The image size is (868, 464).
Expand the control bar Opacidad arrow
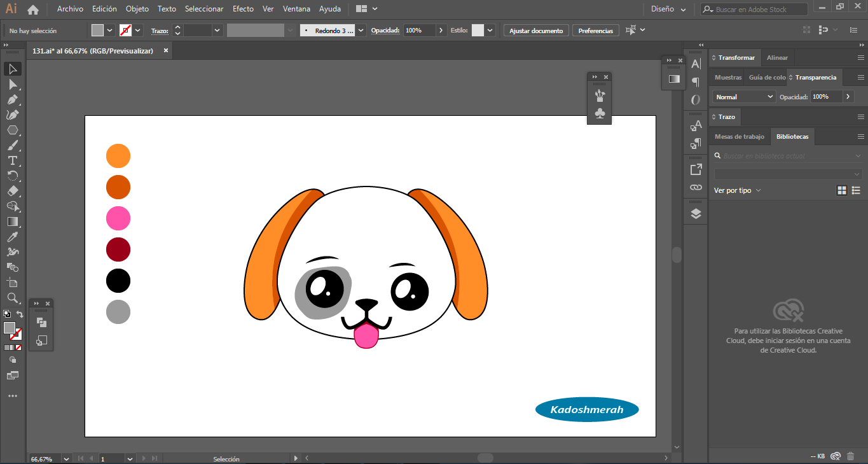441,31
